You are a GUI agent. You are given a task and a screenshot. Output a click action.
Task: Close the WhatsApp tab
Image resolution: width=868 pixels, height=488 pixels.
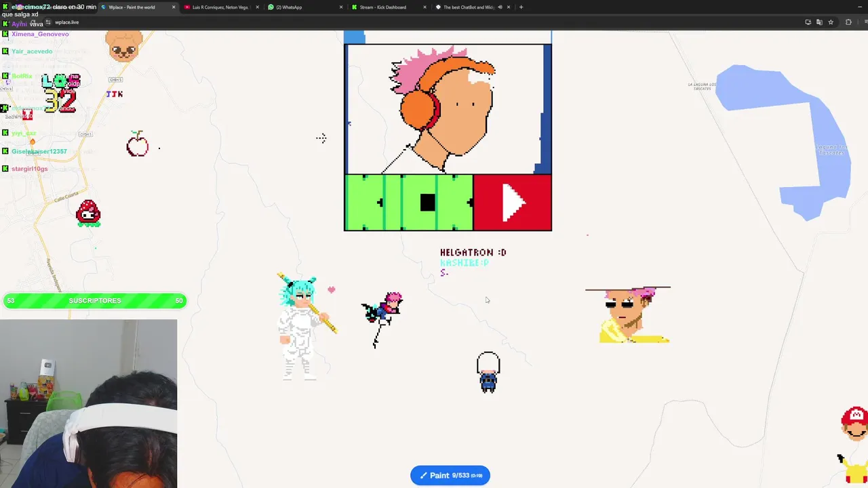click(341, 7)
